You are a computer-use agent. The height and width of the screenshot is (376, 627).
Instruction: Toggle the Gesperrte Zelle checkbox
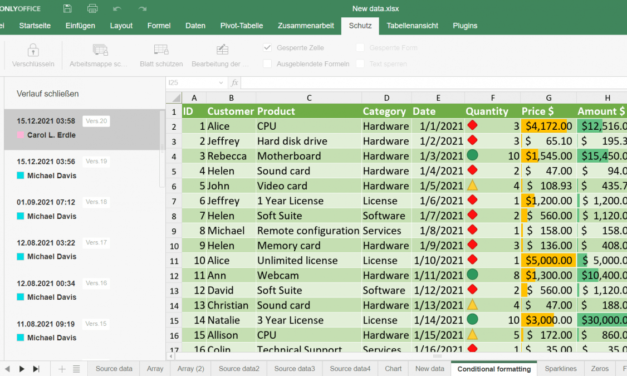coord(268,48)
